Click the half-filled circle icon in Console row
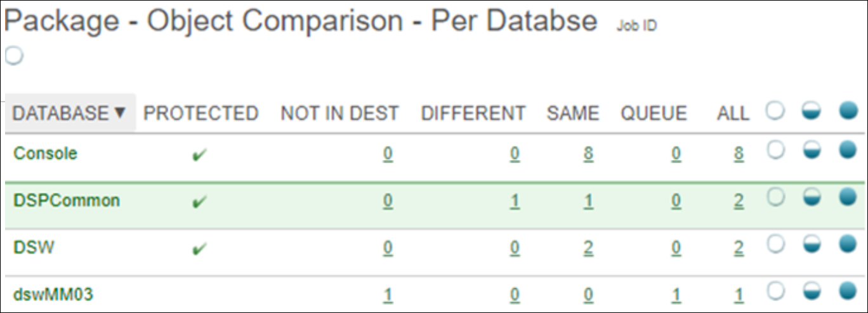Viewport: 868px width, 313px height. tap(812, 150)
